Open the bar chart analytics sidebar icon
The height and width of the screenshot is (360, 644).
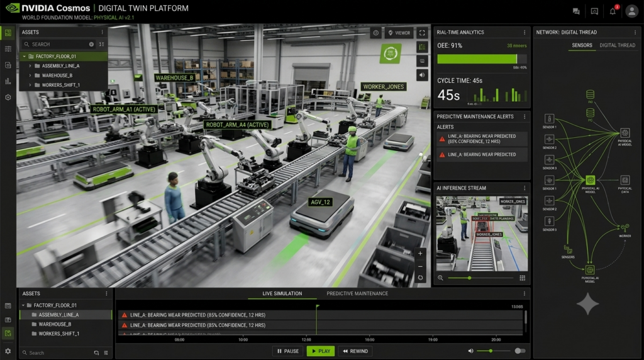[8, 81]
